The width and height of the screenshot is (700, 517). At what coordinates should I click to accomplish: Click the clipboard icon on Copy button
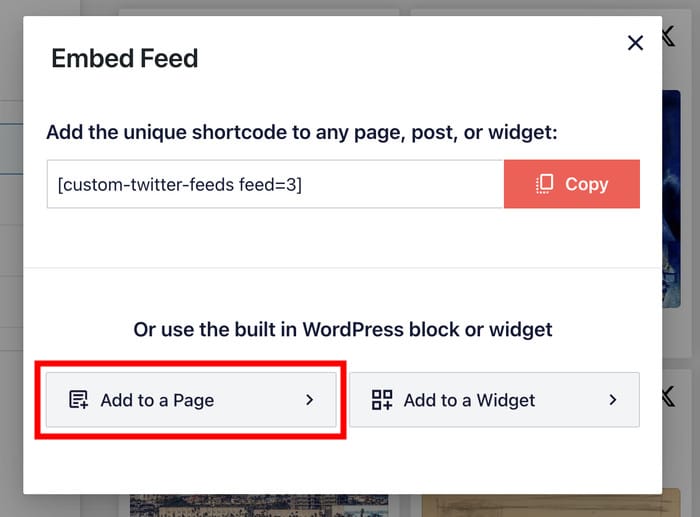point(545,184)
